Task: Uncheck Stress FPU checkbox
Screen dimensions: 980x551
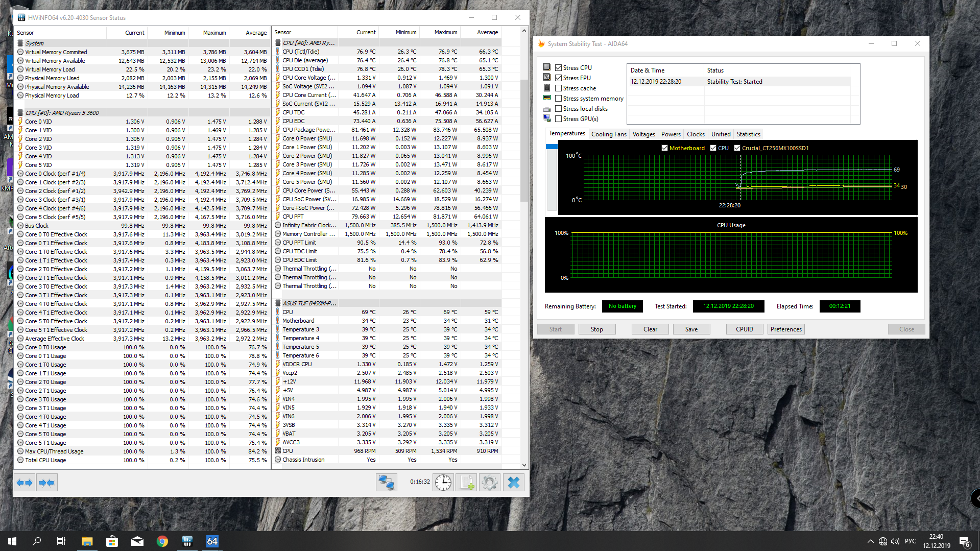Action: 559,78
